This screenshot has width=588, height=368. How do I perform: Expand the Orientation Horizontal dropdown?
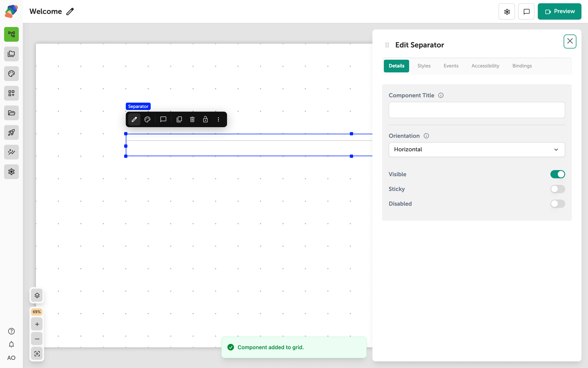[477, 149]
